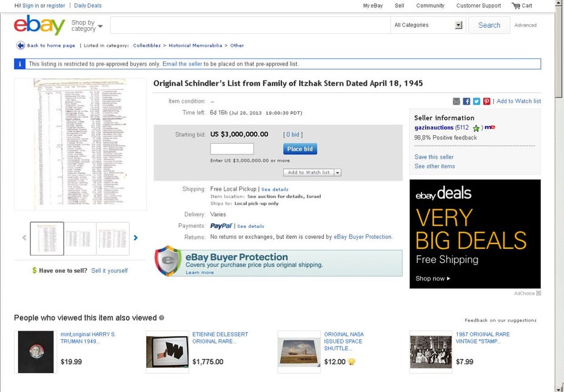The height and width of the screenshot is (392, 564).
Task: Open the All Categories dropdown
Action: click(x=428, y=25)
